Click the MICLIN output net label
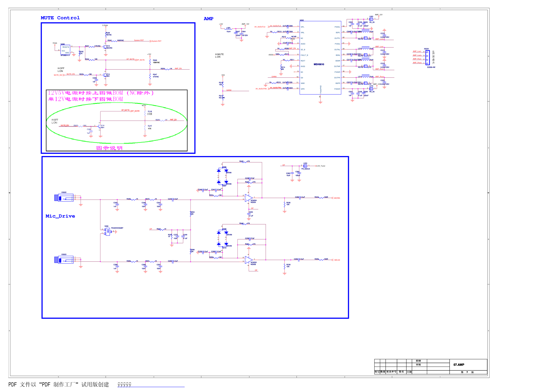 point(337,260)
